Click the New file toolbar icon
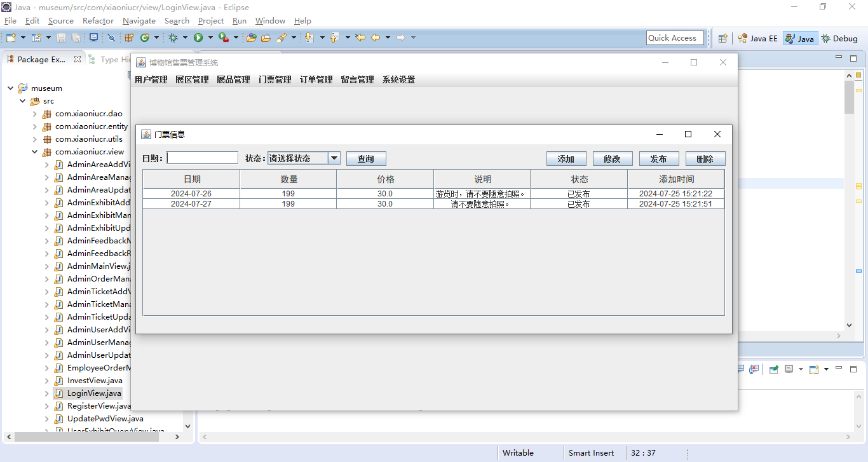Screen dimensions: 868x462 [x=11, y=38]
